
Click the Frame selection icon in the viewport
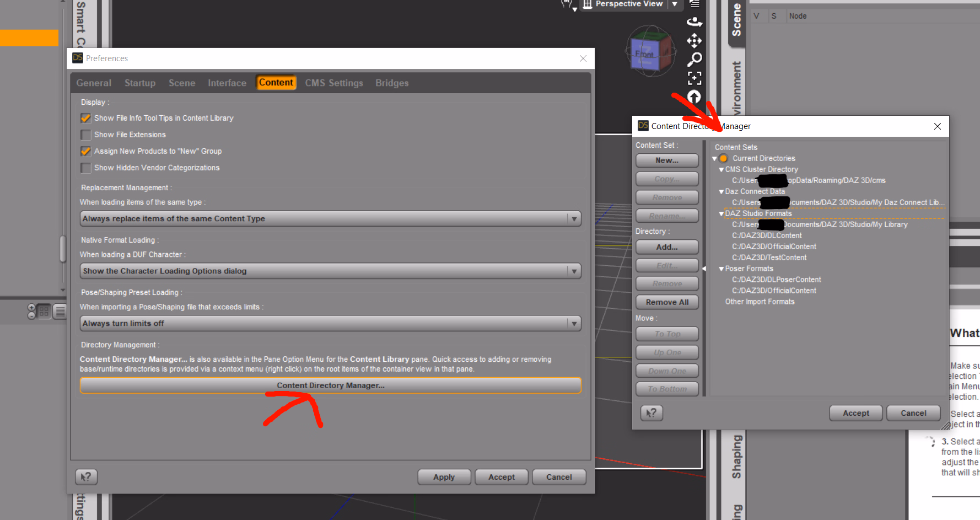(694, 78)
